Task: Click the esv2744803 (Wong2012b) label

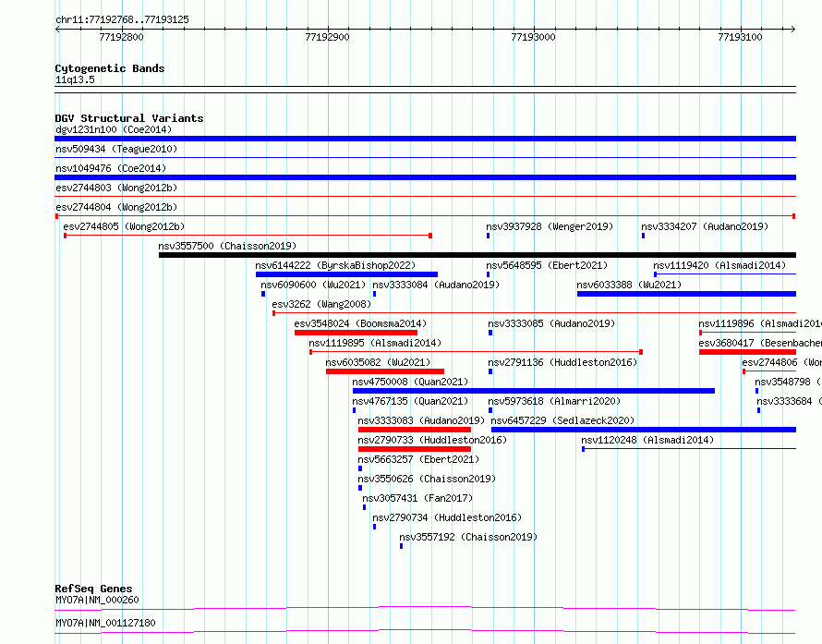Action: 116,188
